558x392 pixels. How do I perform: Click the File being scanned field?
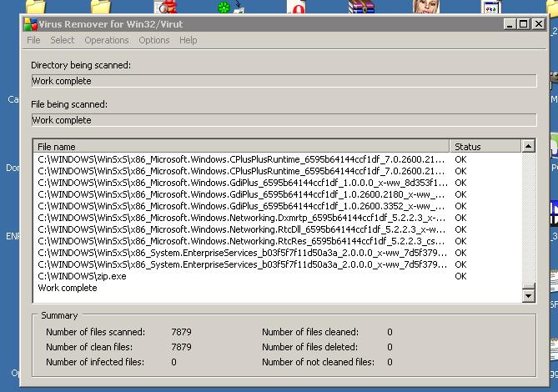(x=284, y=120)
